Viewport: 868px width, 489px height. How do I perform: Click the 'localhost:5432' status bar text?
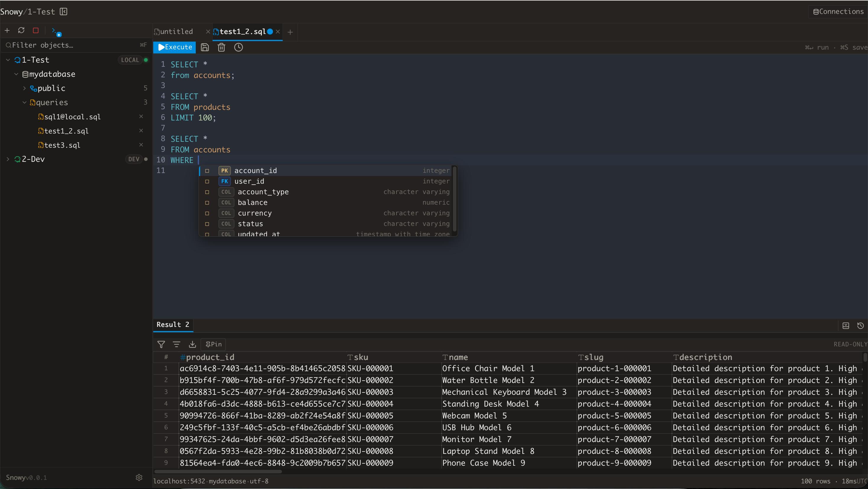[x=180, y=481]
